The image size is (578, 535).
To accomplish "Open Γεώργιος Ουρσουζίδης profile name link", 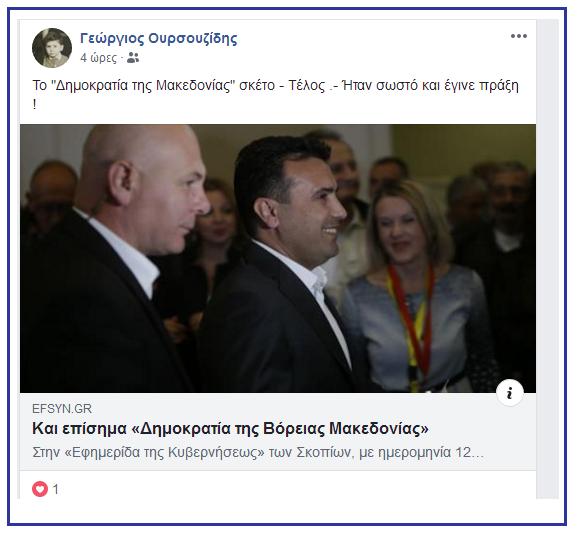I will 159,38.
